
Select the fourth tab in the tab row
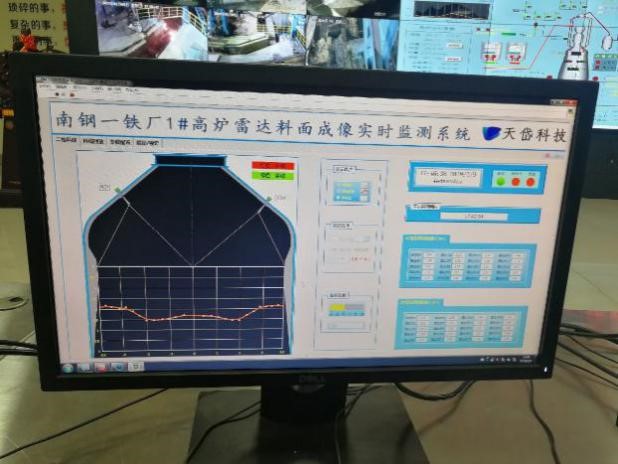pos(147,143)
